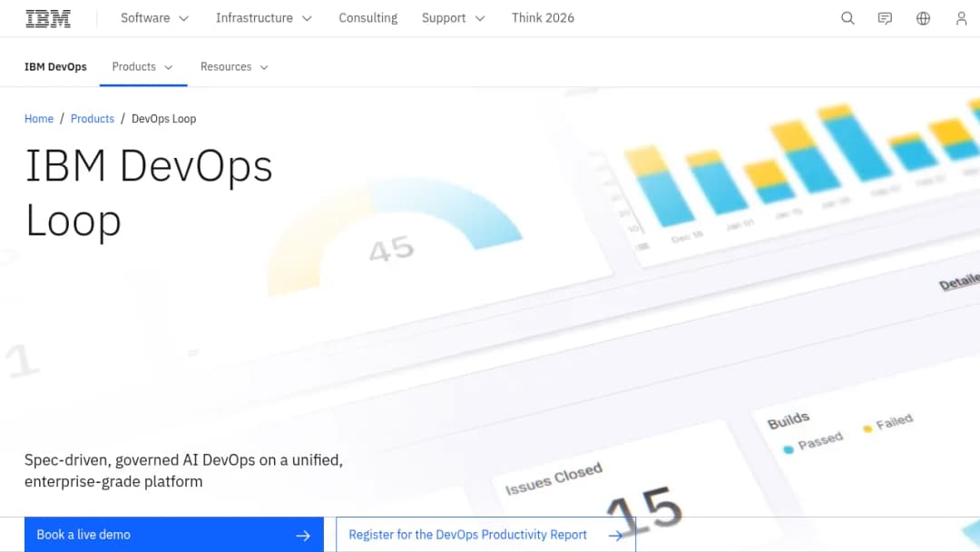Screen dimensions: 980x552
Task: Click Book a live demo button
Action: click(173, 535)
